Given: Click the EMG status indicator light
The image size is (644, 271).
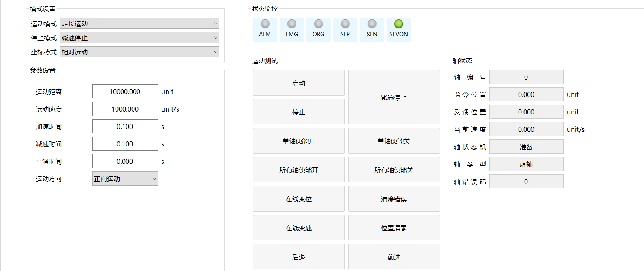Looking at the screenshot, I should [x=292, y=24].
